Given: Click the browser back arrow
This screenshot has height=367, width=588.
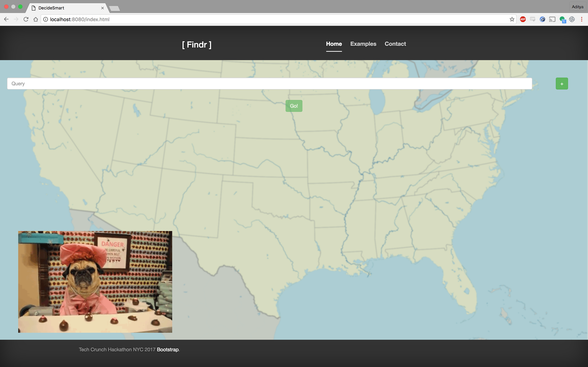Looking at the screenshot, I should point(6,19).
